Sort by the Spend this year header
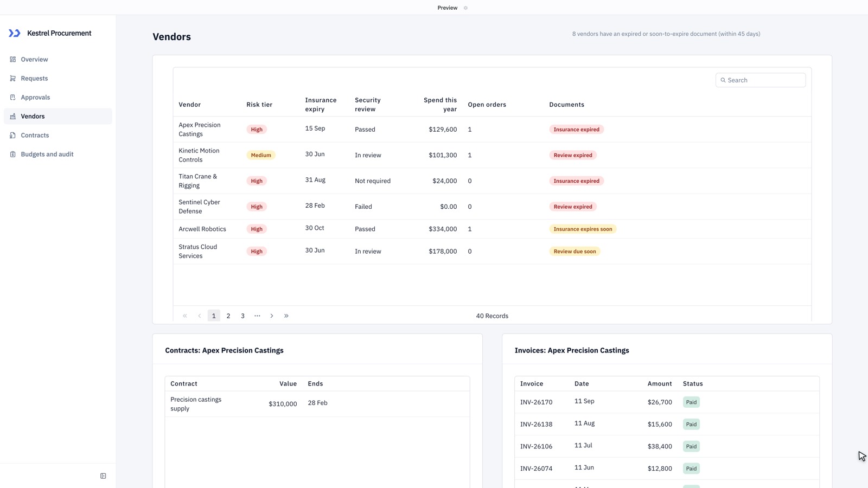 pyautogui.click(x=440, y=105)
